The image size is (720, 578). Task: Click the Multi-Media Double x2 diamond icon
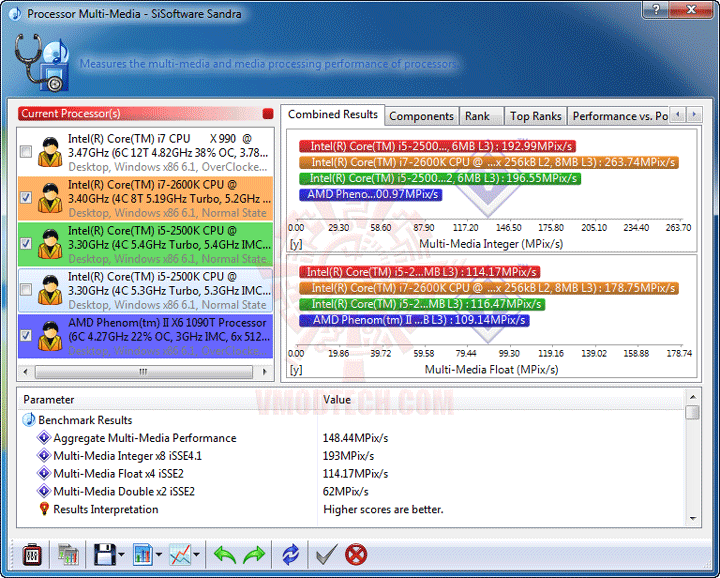click(x=44, y=491)
